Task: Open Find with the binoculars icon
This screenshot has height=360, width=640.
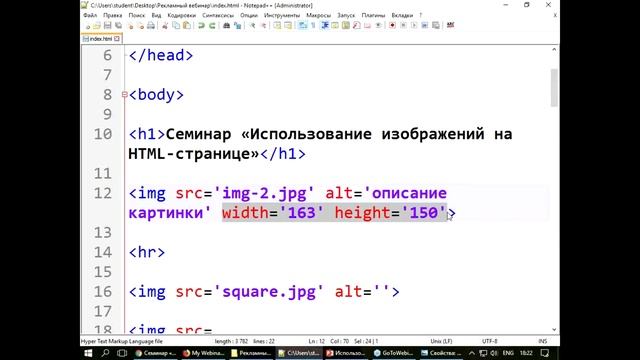Action: tap(227, 26)
